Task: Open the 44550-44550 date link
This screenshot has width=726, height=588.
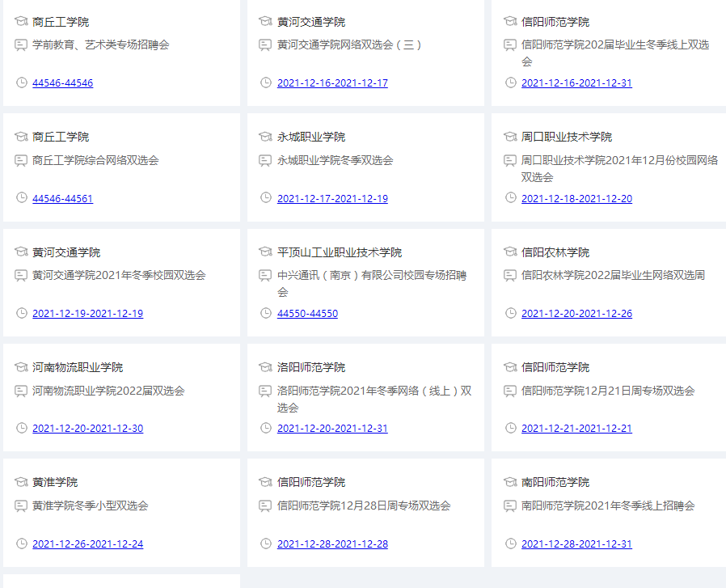Action: [307, 314]
